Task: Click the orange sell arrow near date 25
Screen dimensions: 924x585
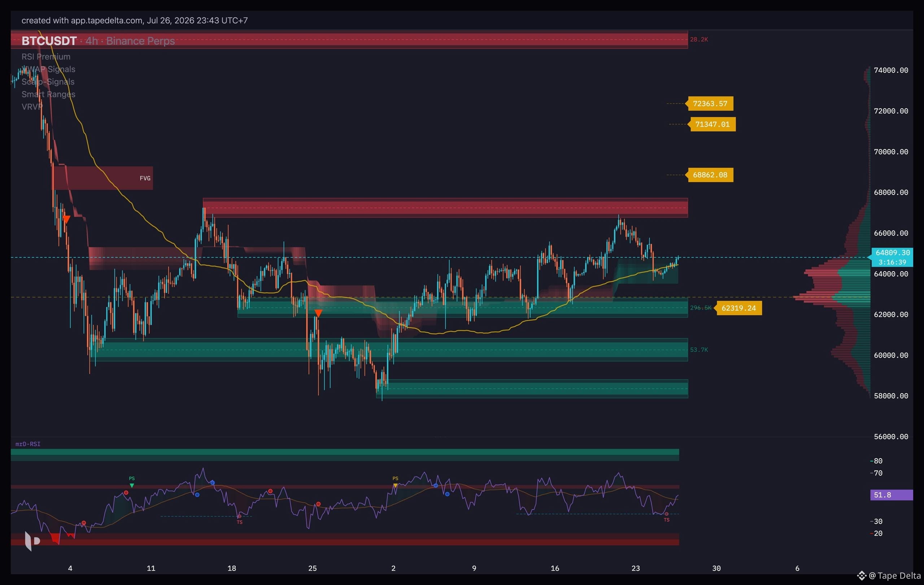Action: 318,313
